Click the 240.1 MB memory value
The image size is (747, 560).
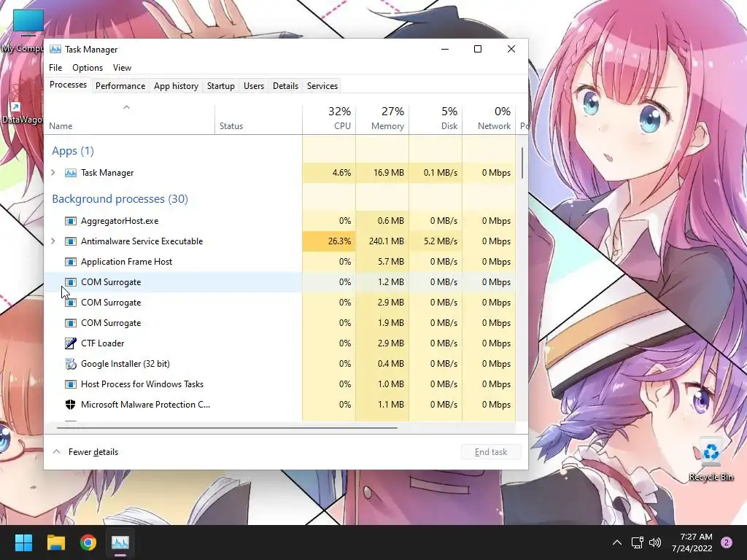387,241
